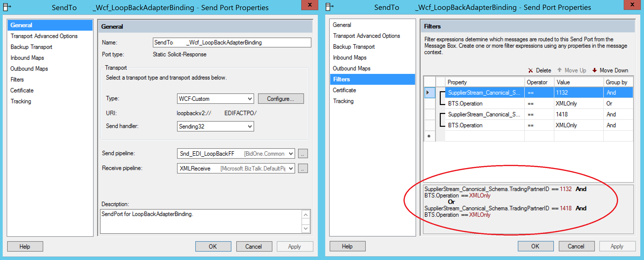This screenshot has width=644, height=260.
Task: Select General in the left window sidebar
Action: pos(50,25)
